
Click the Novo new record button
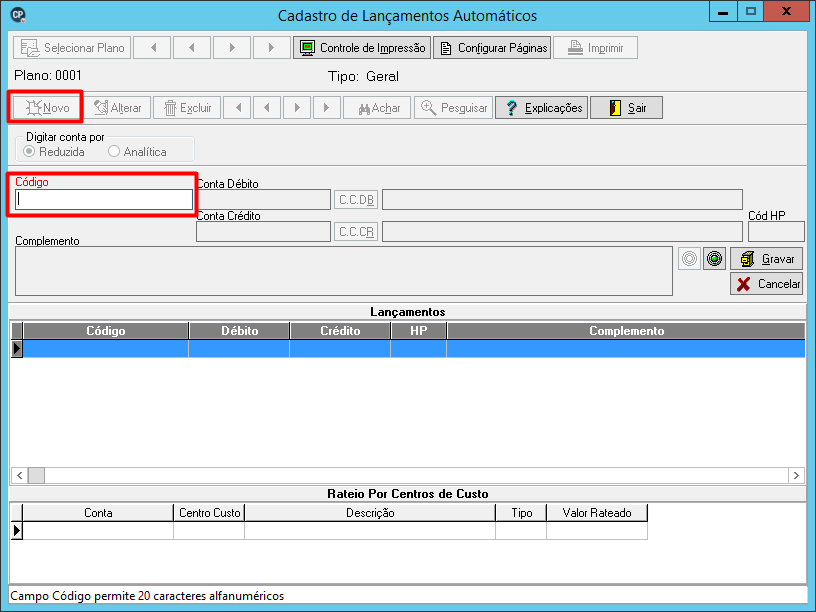click(x=46, y=108)
